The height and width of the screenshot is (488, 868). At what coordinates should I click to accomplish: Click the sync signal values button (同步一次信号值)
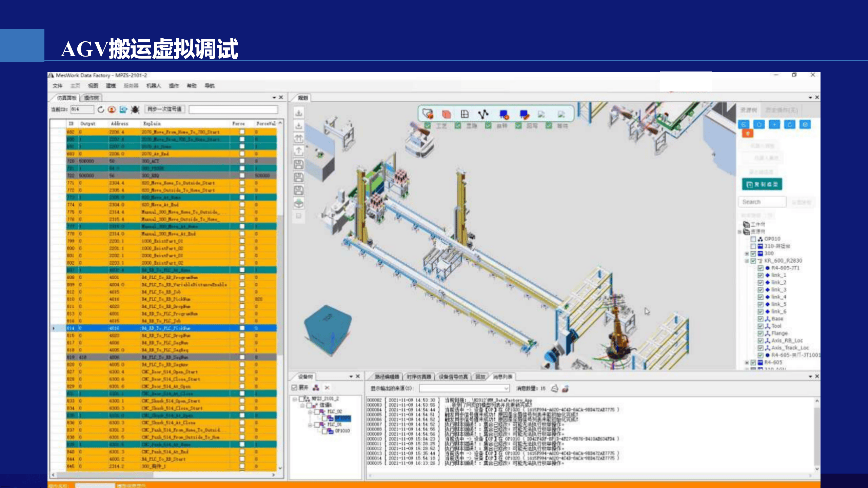point(164,109)
